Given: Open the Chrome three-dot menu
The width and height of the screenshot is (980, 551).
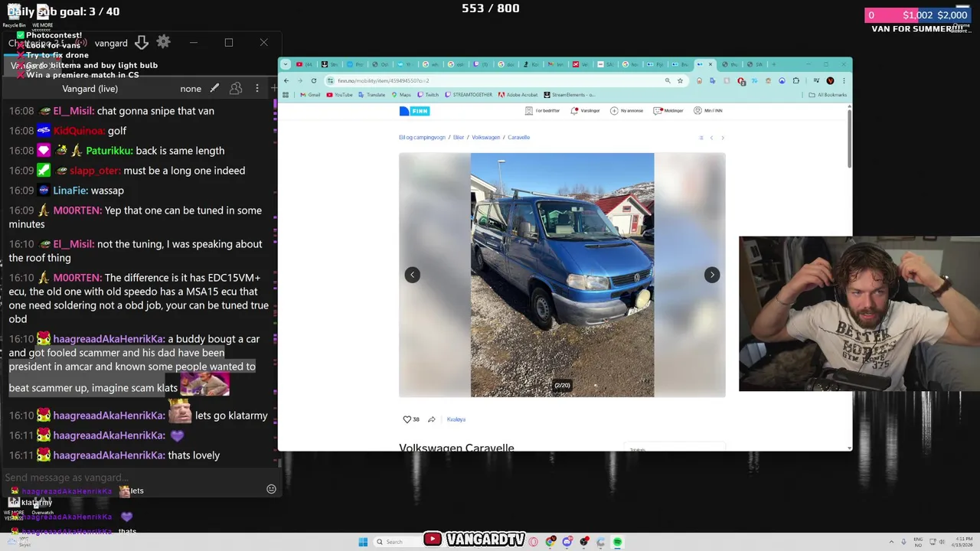Looking at the screenshot, I should point(844,80).
